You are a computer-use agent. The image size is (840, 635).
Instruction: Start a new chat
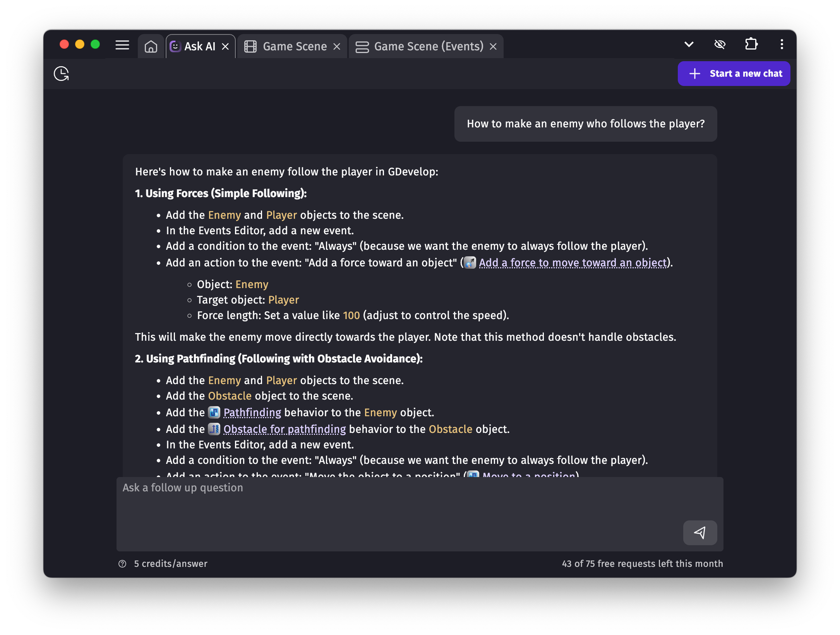point(734,74)
